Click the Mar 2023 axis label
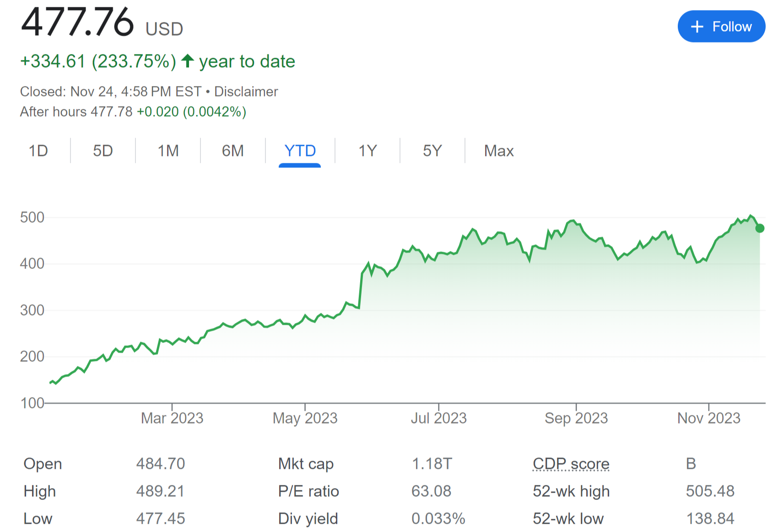The image size is (778, 532). point(172,418)
